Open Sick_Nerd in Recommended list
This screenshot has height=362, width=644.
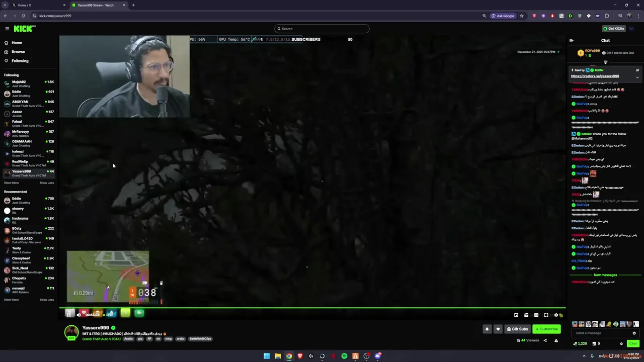coord(29,270)
